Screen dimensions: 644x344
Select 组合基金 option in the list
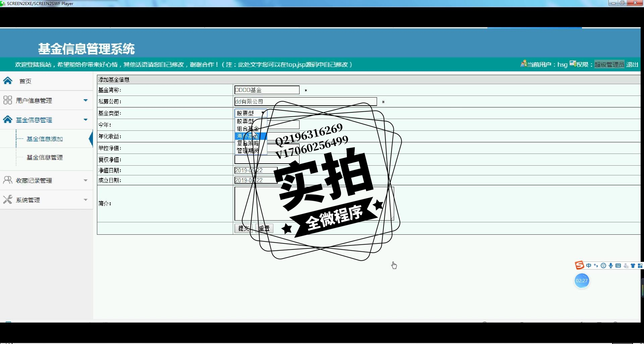point(251,128)
